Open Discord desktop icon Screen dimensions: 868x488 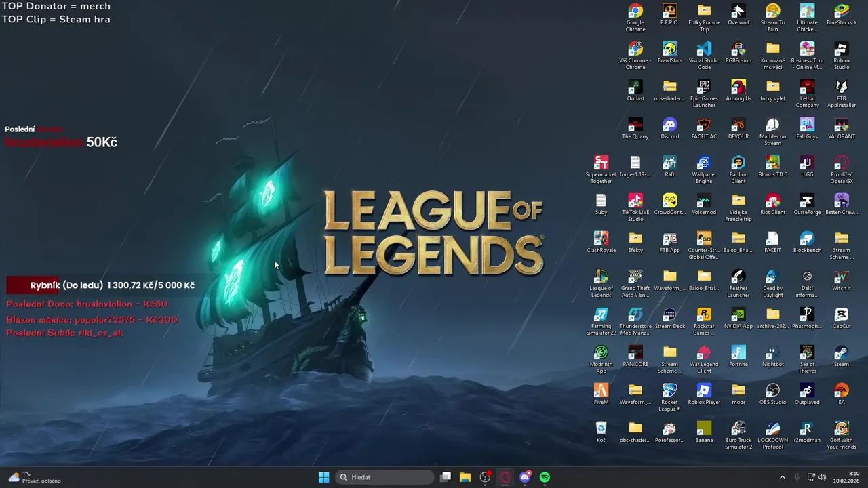point(669,129)
